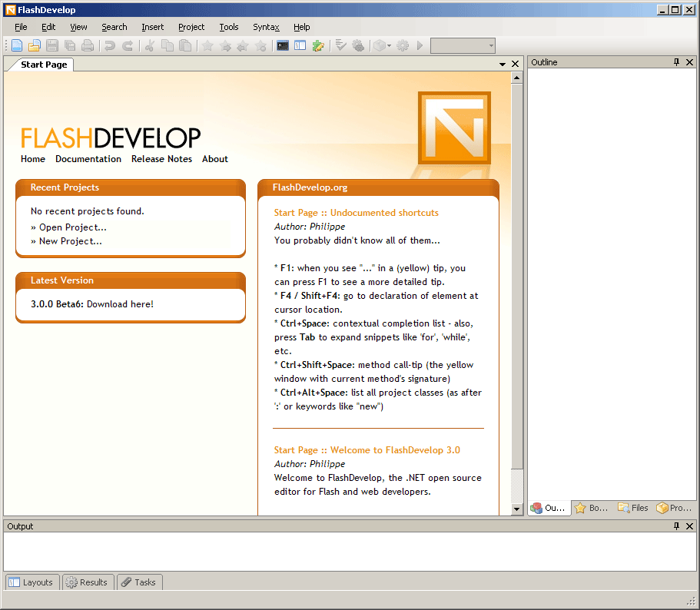Open the Release Notes link
700x610 pixels.
pos(161,159)
